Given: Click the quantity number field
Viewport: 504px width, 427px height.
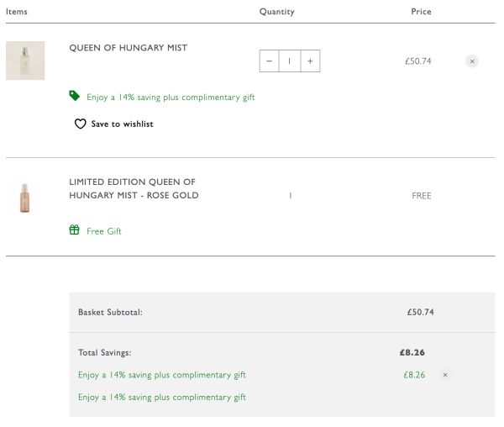Looking at the screenshot, I should [x=290, y=61].
